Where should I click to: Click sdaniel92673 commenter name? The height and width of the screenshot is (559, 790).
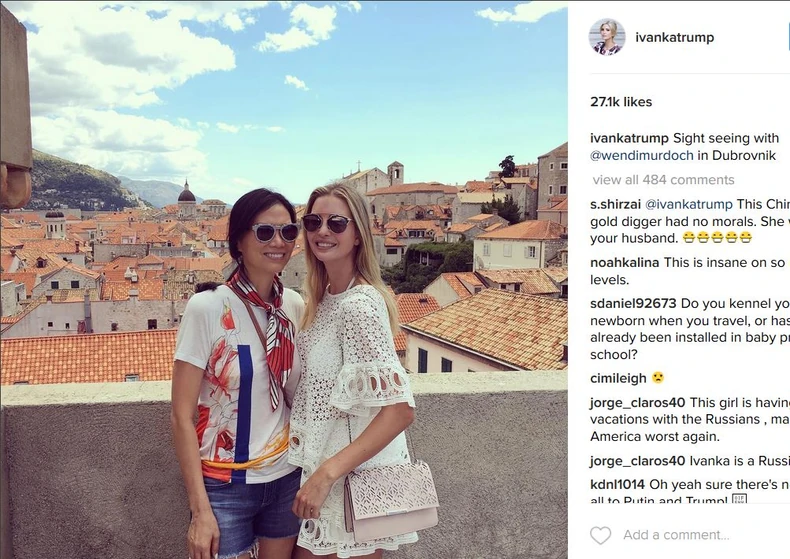click(633, 304)
